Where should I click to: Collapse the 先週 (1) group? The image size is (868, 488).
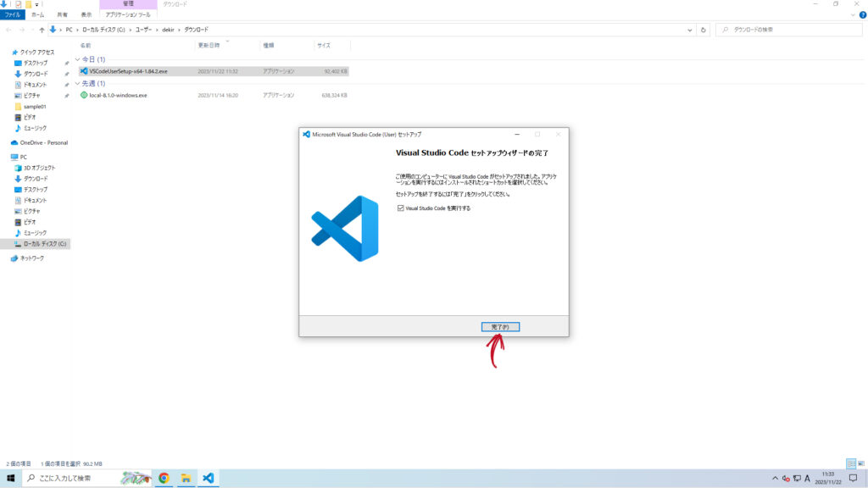tap(77, 84)
